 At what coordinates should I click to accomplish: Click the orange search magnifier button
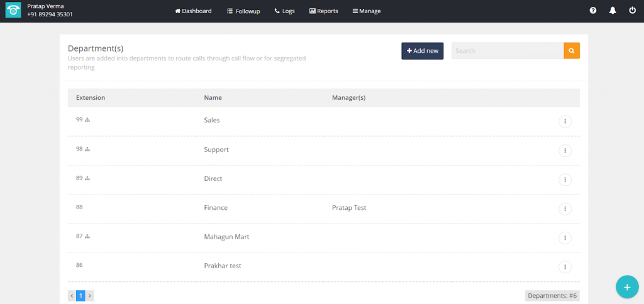tap(572, 50)
